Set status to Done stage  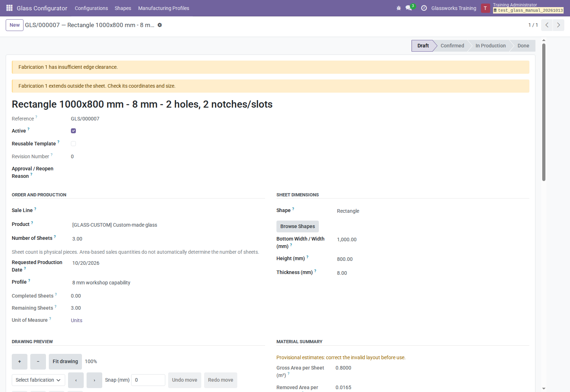523,46
